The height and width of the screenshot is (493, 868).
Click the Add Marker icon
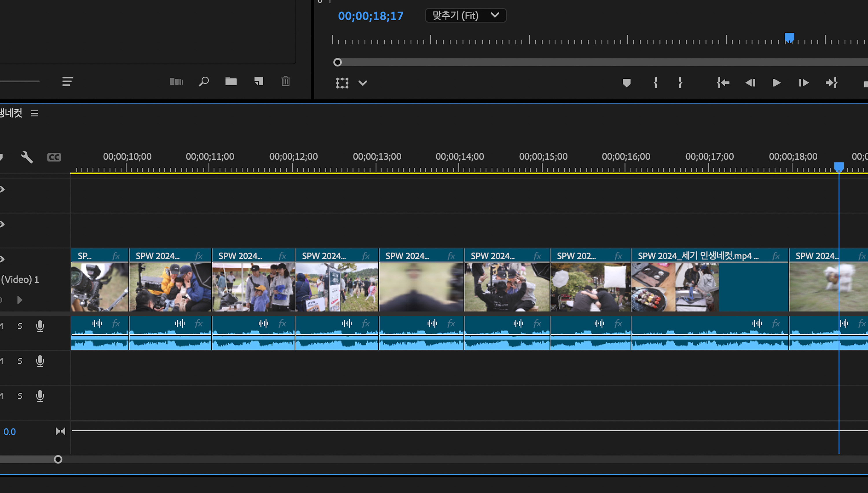[x=626, y=83]
